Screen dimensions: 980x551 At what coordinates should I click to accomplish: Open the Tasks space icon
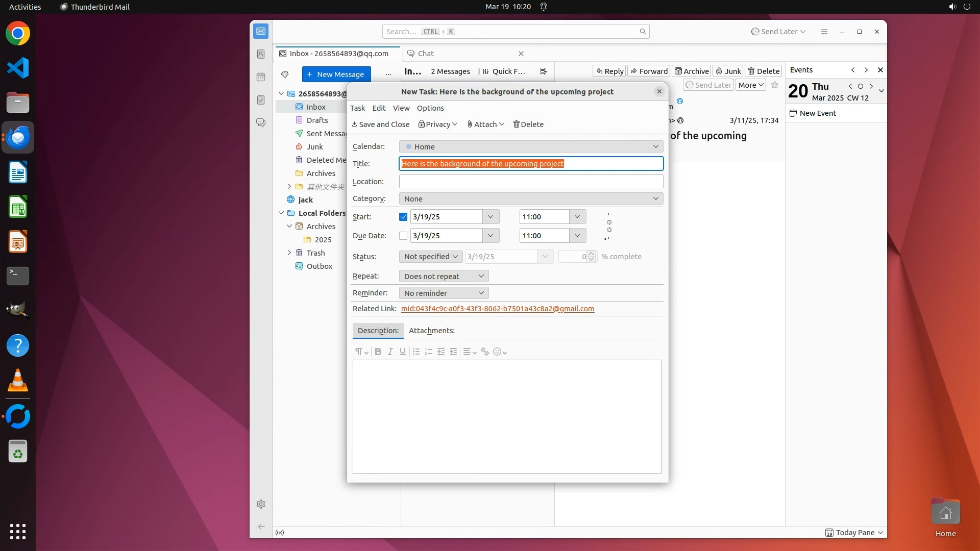[261, 100]
